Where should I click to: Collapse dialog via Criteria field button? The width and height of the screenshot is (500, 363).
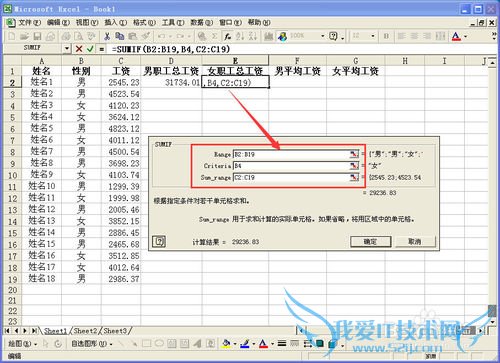(x=354, y=166)
